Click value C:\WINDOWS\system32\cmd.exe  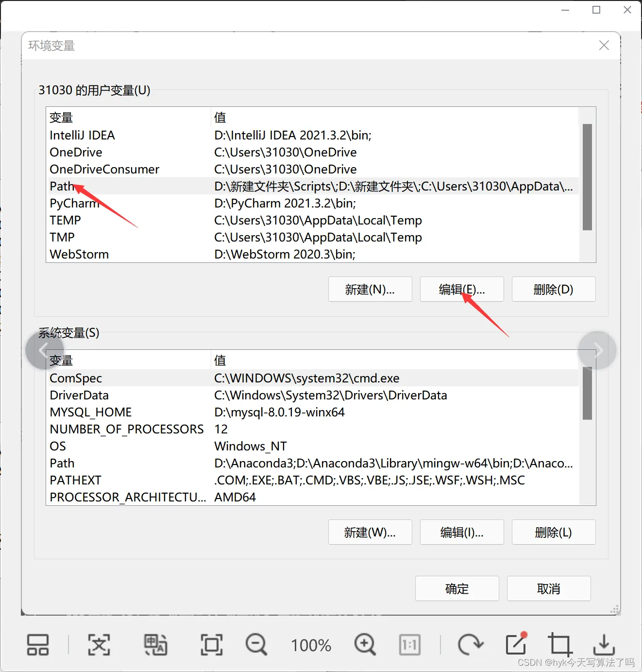307,378
